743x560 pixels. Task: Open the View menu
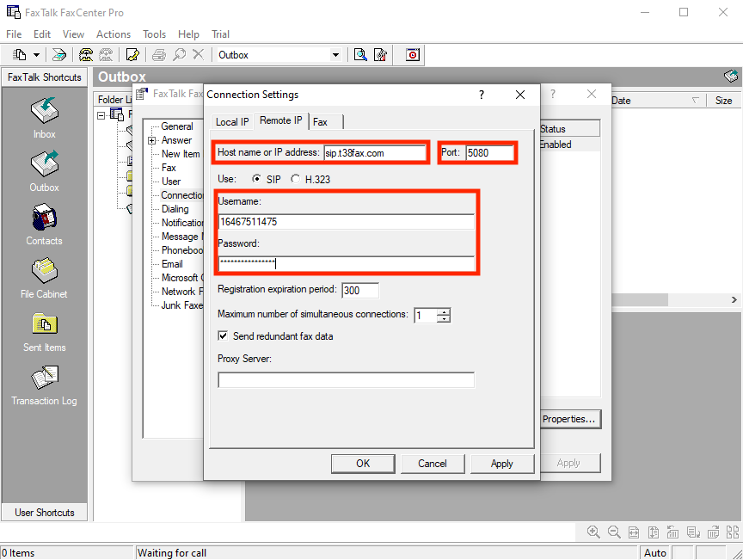click(x=73, y=34)
